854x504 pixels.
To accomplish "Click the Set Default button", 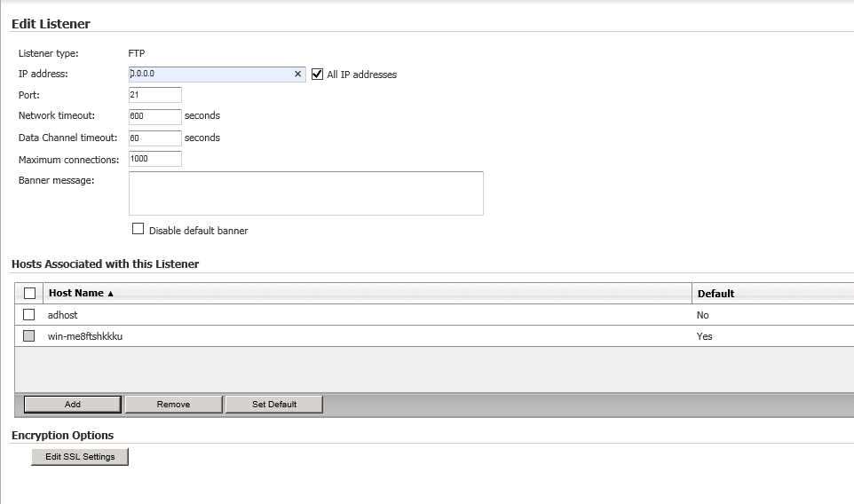I will 274,405.
